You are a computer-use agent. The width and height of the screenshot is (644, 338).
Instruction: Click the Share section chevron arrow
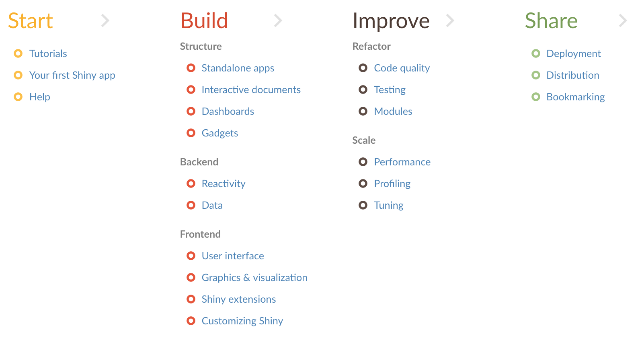[x=623, y=20]
